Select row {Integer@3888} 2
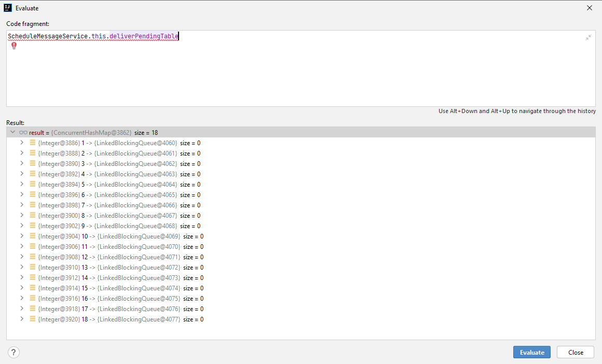Image resolution: width=602 pixels, height=364 pixels. pos(300,153)
